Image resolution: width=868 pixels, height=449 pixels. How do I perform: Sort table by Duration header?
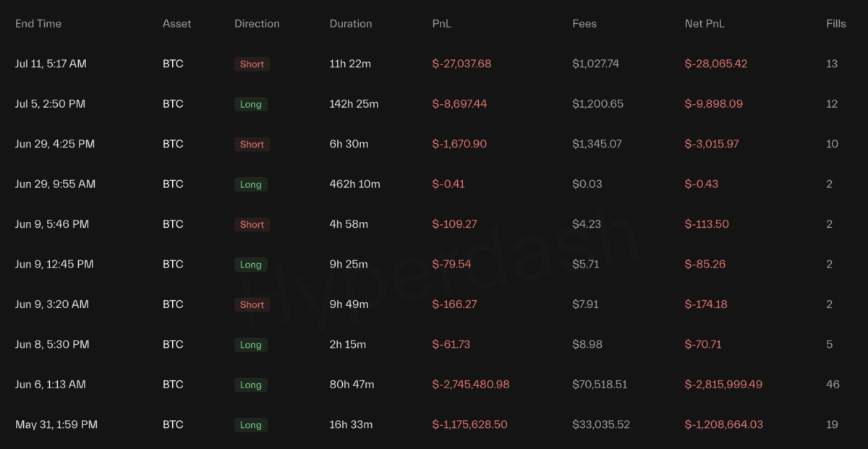[x=351, y=24]
